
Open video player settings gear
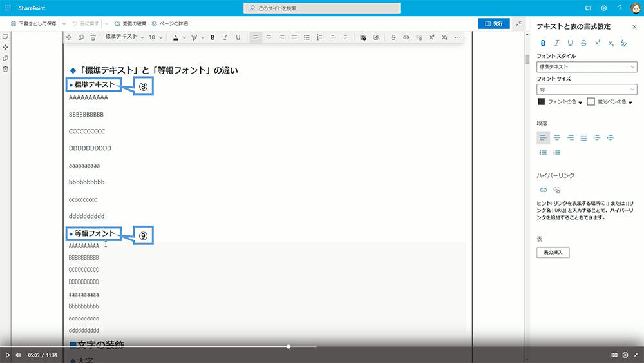[625, 355]
